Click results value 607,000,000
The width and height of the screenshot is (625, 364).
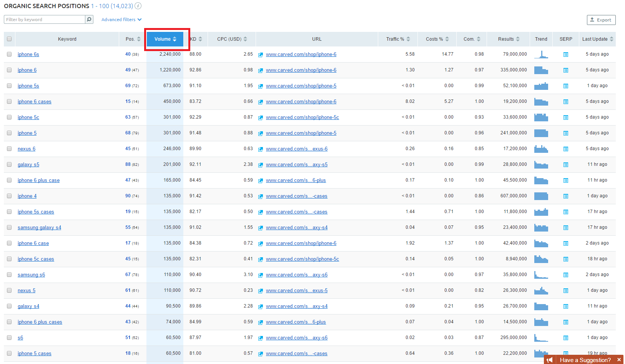pyautogui.click(x=514, y=196)
